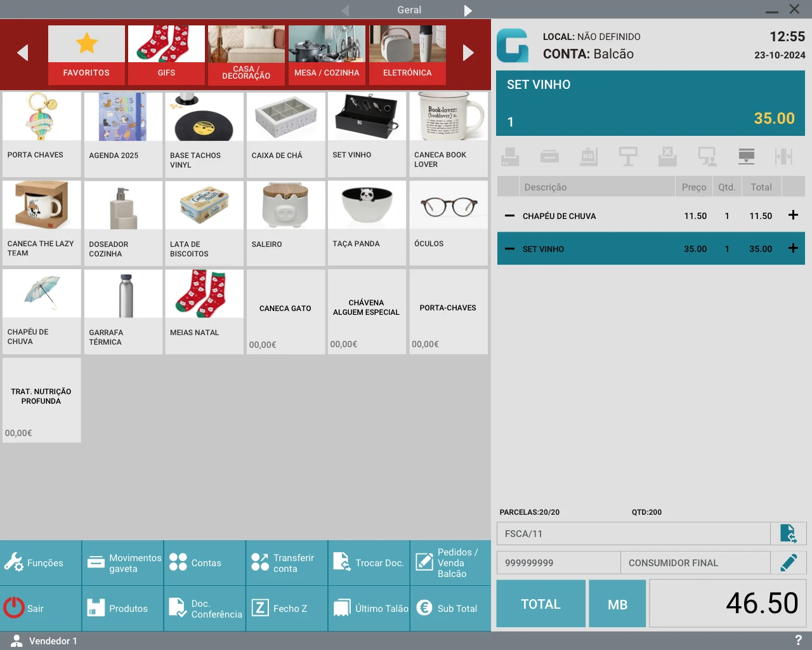
Task: Go to next page after Geral
Action: (x=468, y=10)
